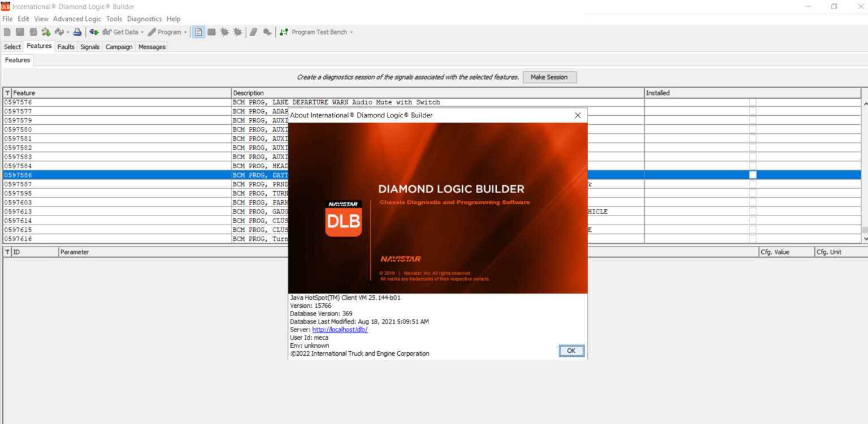Open the localhost/dlb server link
Viewport: 868px width, 424px height.
click(x=340, y=329)
